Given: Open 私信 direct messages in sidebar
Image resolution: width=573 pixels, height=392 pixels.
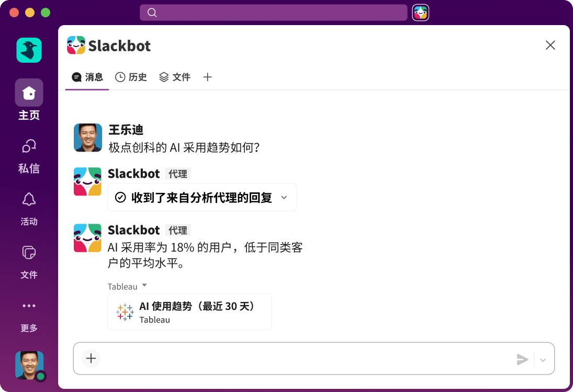Looking at the screenshot, I should pyautogui.click(x=29, y=146).
